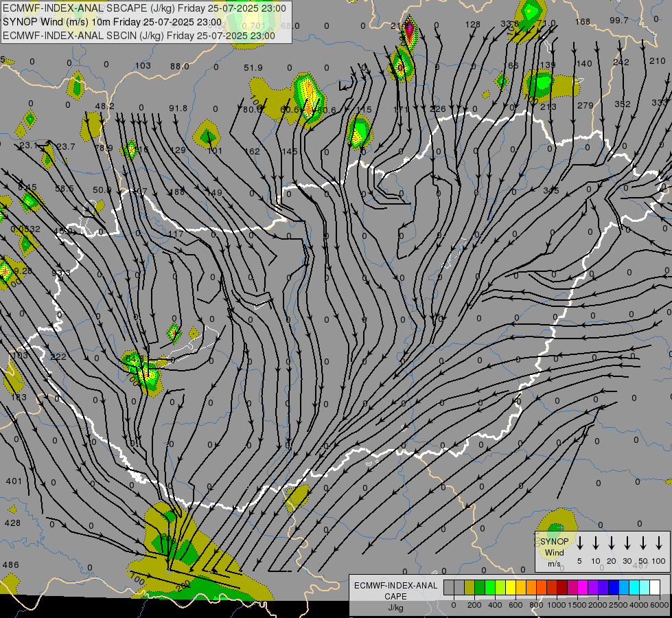
Task: Click the SYNOP Wind m/s legend label
Action: tap(554, 552)
